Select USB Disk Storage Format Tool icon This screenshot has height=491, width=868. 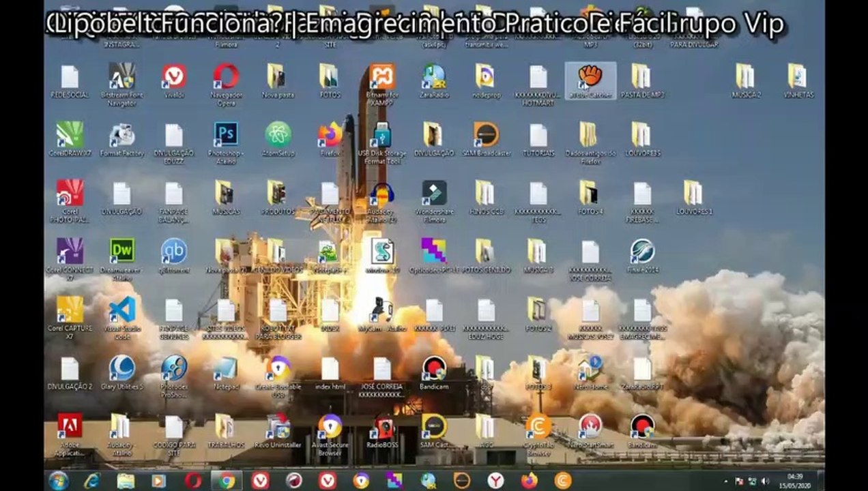[x=382, y=143]
